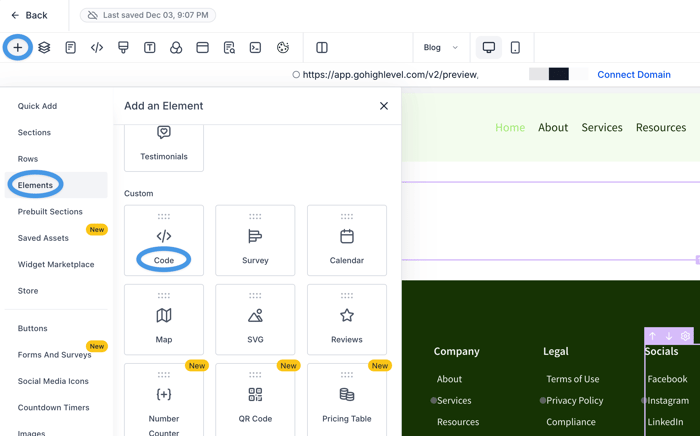700x436 pixels.
Task: Add the Map custom element
Action: [x=164, y=320]
